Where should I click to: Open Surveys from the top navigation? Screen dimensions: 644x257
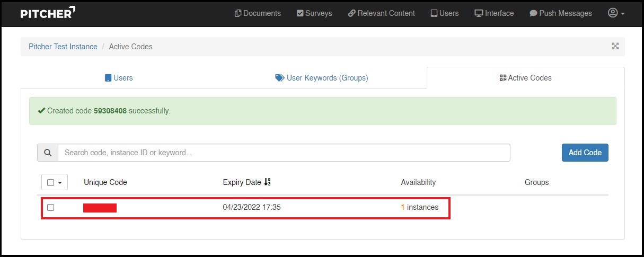[314, 13]
